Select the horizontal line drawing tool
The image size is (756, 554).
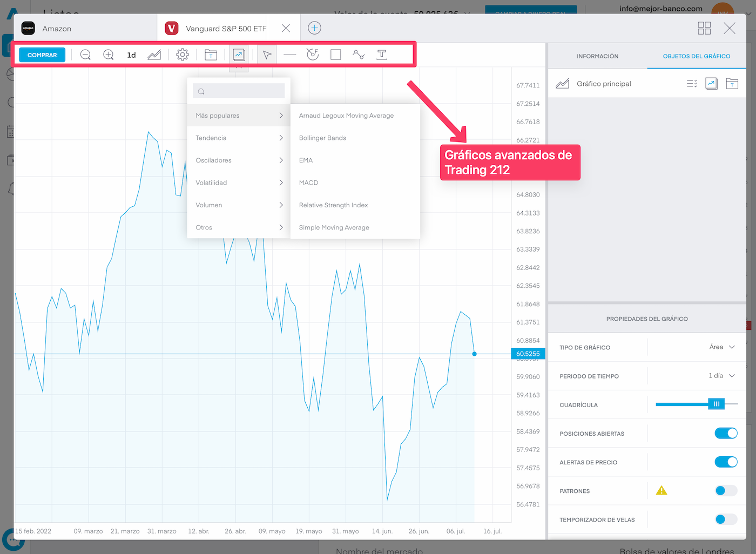(290, 55)
